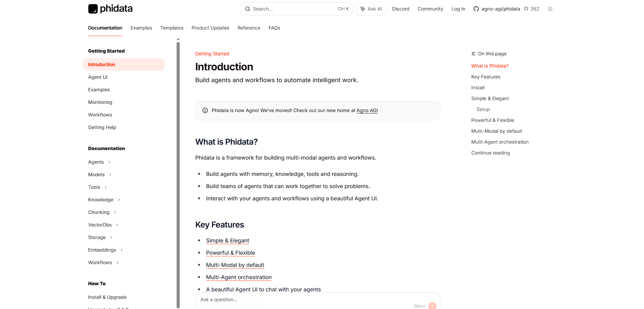This screenshot has width=644, height=309.
Task: Click the Multi-Modal by default feature link
Action: coord(235,265)
